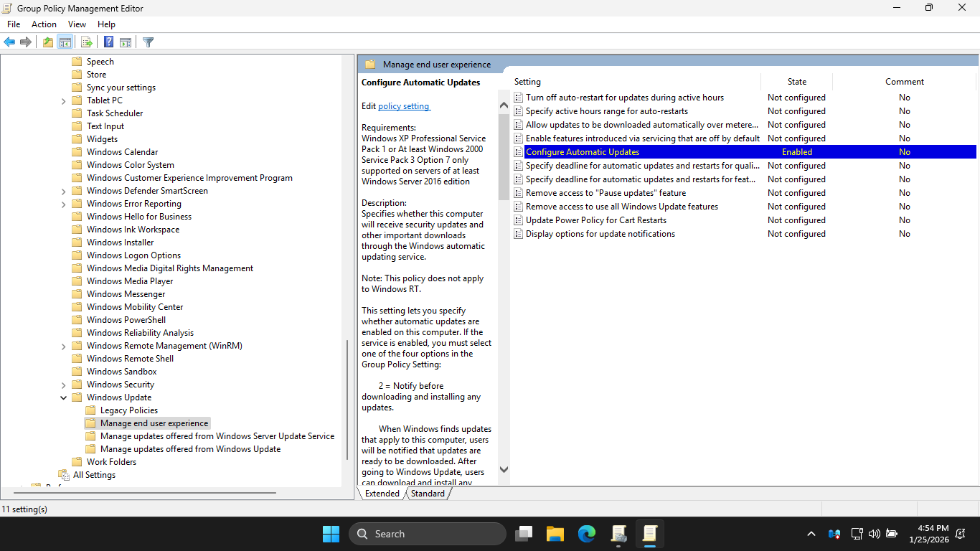Click the Export List toolbar icon
The image size is (980, 551).
pos(86,42)
